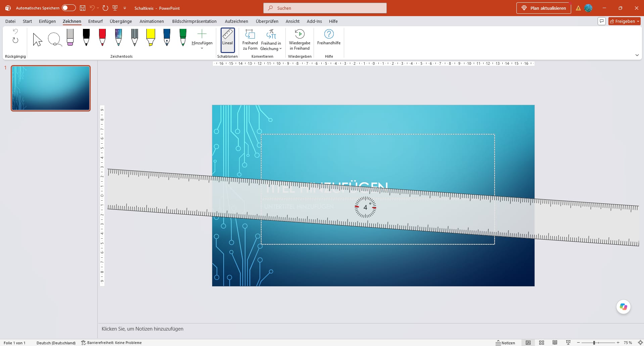Switch to Normal view icon
The height and width of the screenshot is (346, 644).
point(528,343)
